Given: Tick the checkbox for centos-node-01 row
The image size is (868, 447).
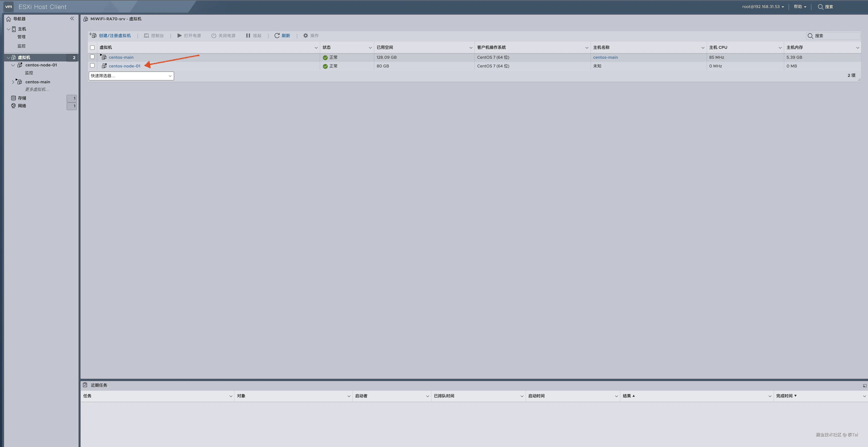Looking at the screenshot, I should click(92, 66).
